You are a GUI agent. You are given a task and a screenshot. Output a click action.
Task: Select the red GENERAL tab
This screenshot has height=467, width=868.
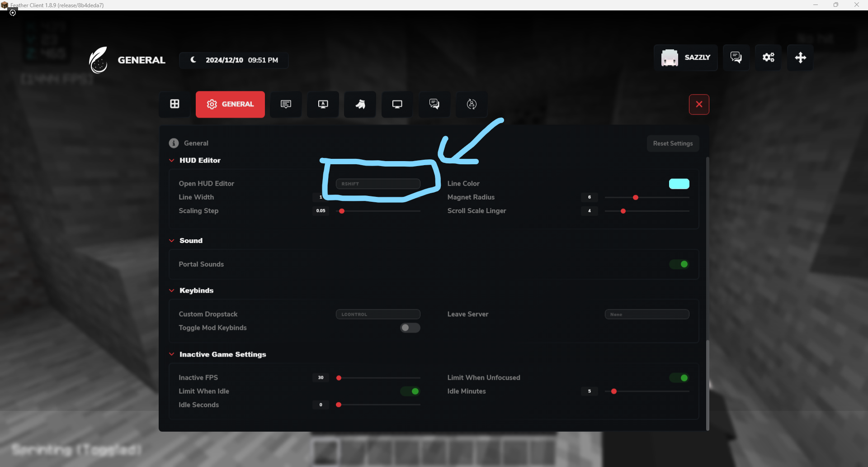point(230,104)
